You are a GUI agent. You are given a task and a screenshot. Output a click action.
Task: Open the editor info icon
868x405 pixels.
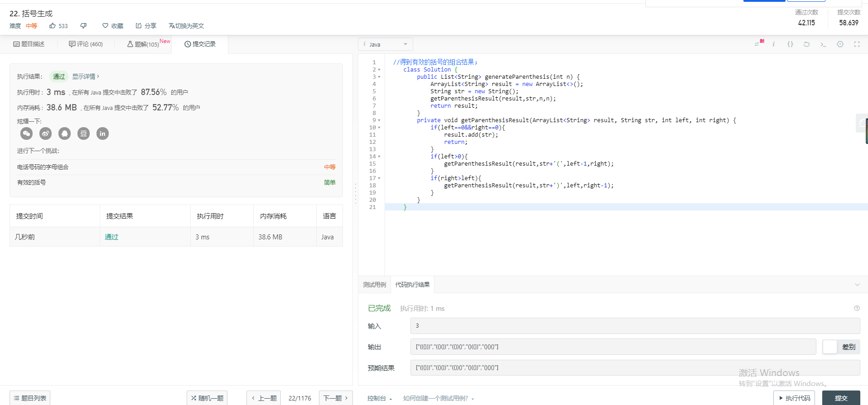click(774, 44)
